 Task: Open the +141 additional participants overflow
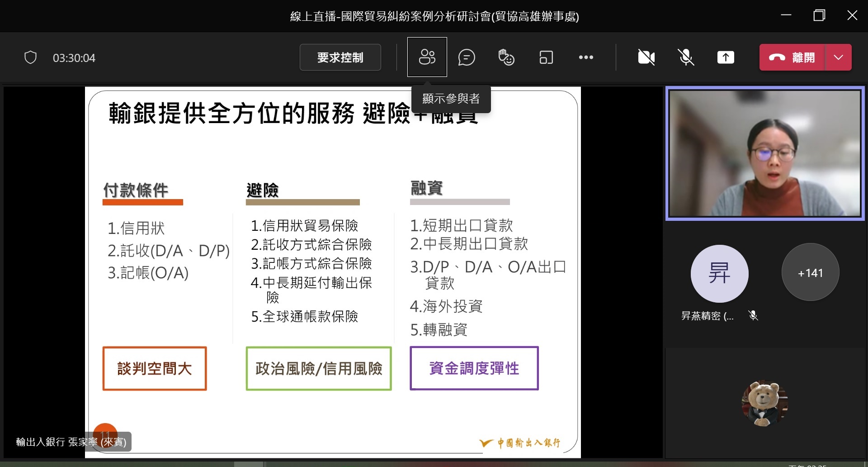(810, 273)
